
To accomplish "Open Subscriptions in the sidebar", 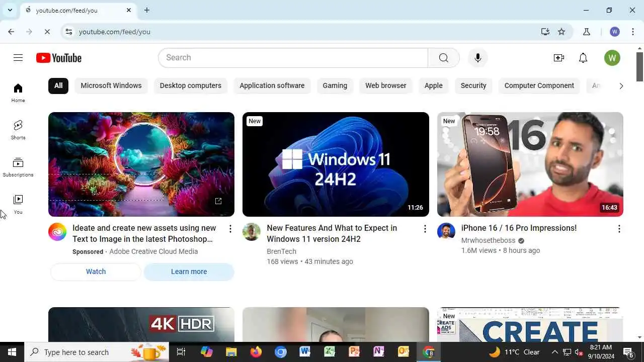I will click(x=18, y=167).
